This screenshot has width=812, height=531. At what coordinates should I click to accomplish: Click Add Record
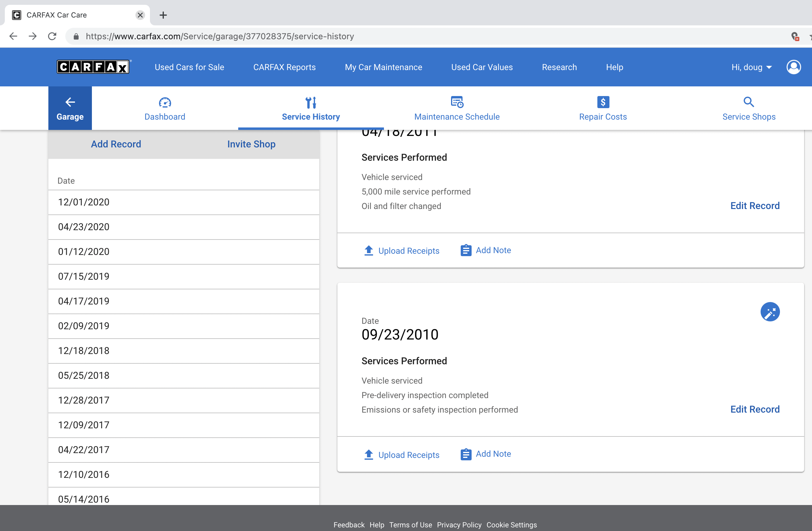pyautogui.click(x=116, y=144)
